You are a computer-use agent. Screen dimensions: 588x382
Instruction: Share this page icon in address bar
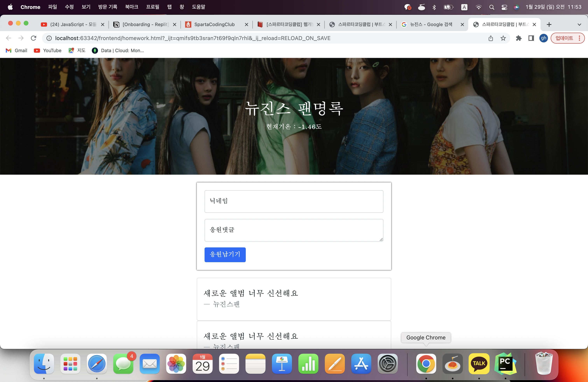point(491,38)
